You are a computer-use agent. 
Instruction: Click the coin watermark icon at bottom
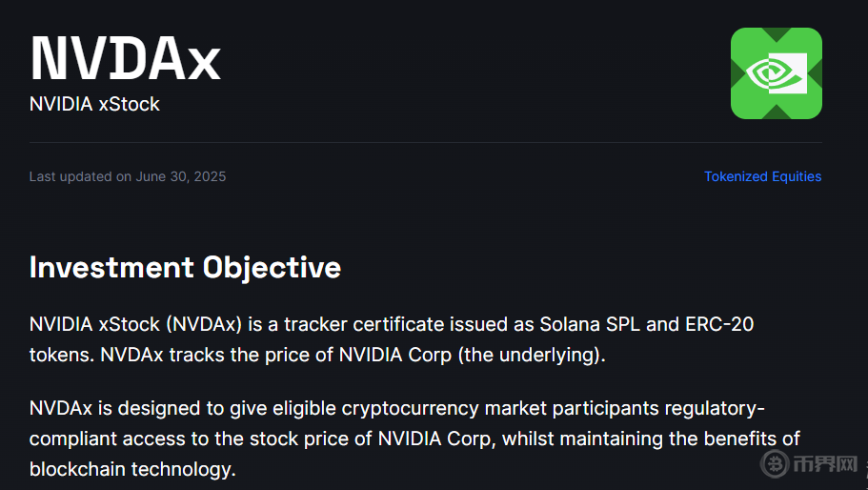[x=775, y=464]
